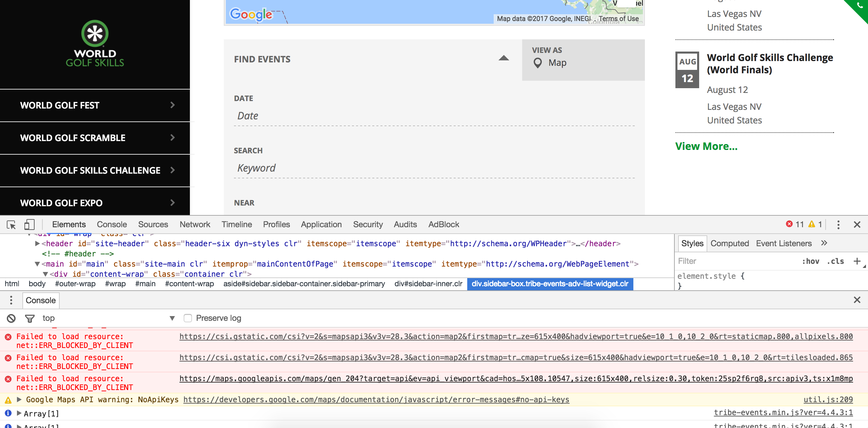Open the Computed styles tab

729,244
